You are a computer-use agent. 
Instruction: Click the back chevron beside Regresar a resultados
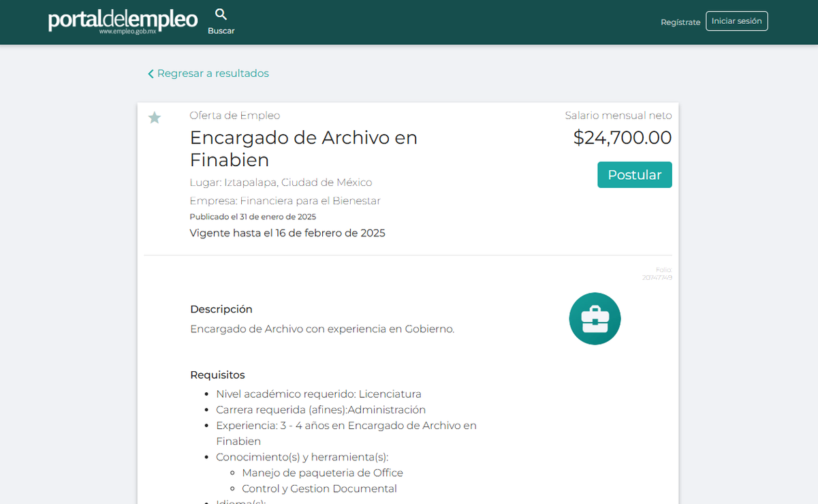pyautogui.click(x=151, y=74)
